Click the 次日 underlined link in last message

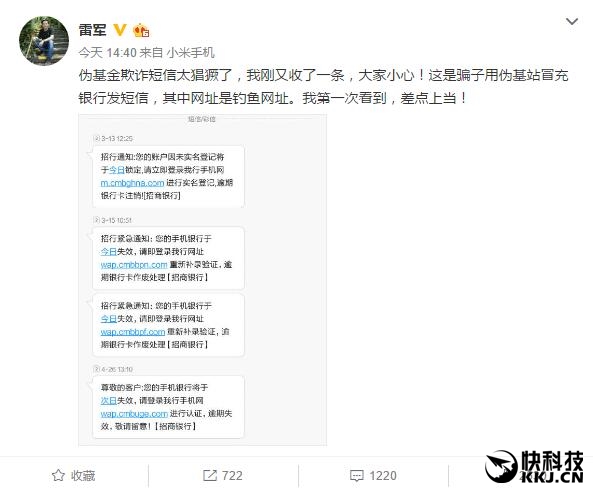coord(109,400)
